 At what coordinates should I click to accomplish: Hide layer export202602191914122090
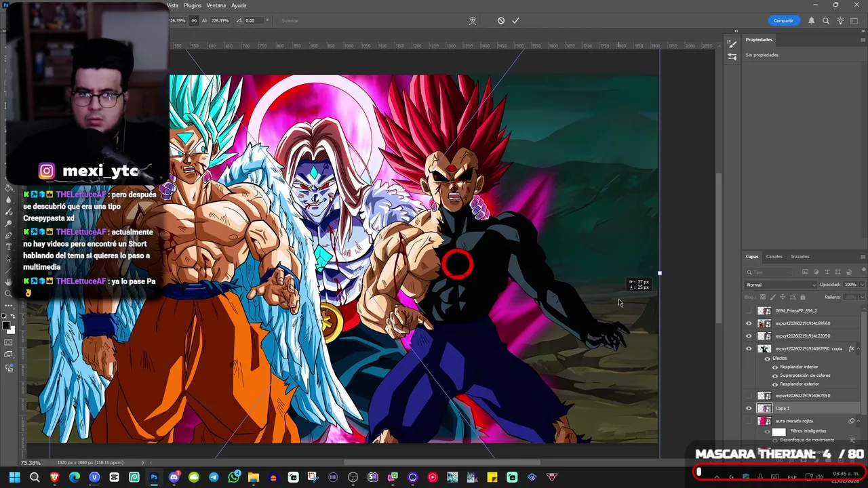749,336
